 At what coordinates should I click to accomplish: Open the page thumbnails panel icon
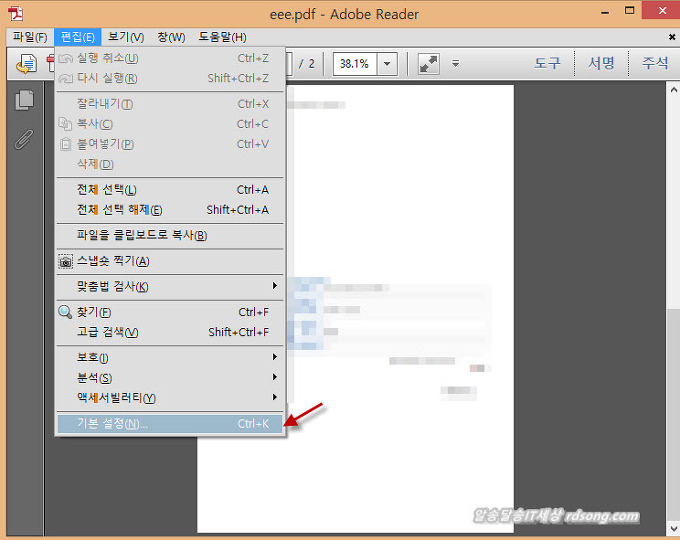pyautogui.click(x=25, y=100)
